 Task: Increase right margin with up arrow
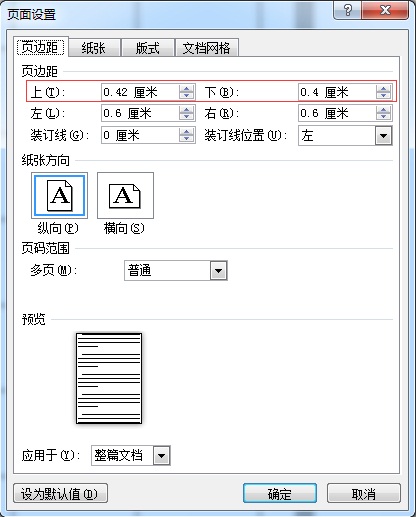coord(384,110)
